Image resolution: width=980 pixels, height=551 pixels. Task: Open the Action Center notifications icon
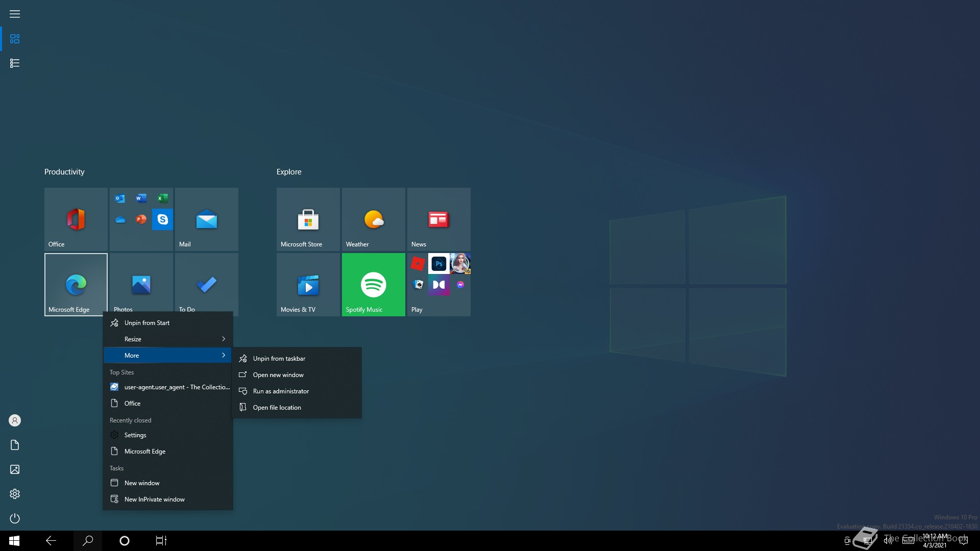[964, 541]
